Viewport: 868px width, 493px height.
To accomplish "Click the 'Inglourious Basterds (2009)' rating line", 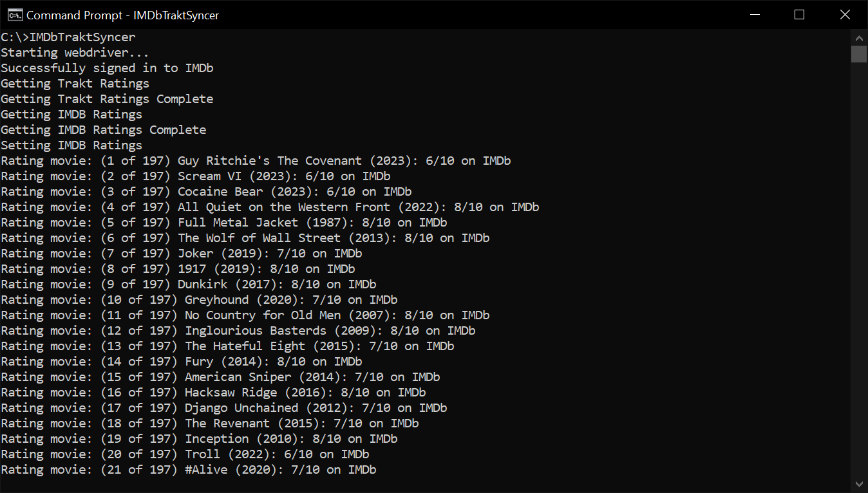I will click(x=238, y=331).
